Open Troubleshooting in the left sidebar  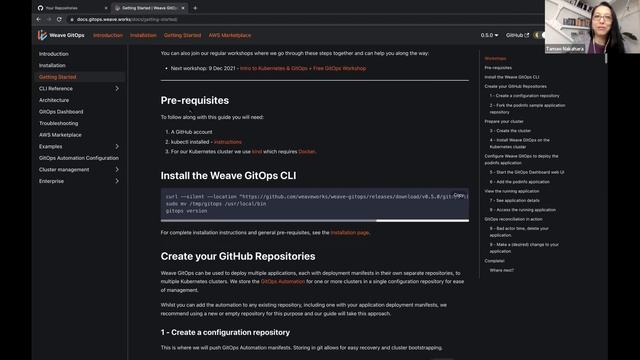[x=58, y=123]
